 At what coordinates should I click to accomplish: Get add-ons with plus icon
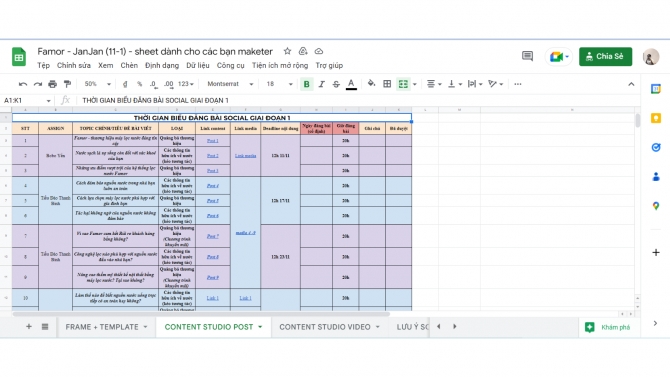[x=656, y=253]
